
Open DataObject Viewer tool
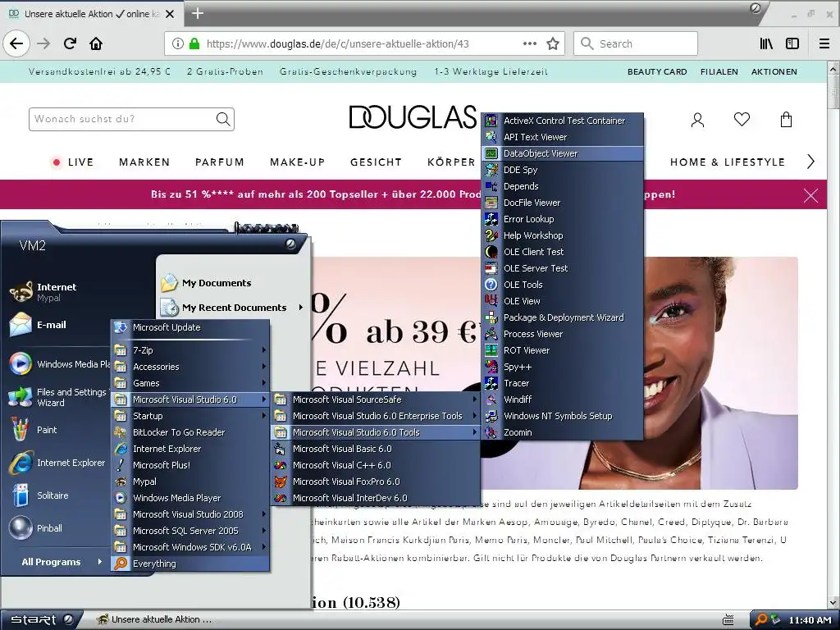click(x=562, y=153)
